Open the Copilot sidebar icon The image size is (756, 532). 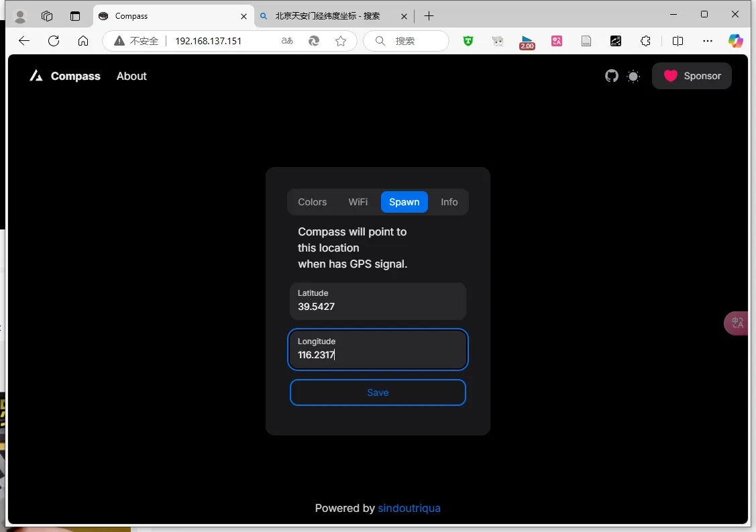click(736, 41)
